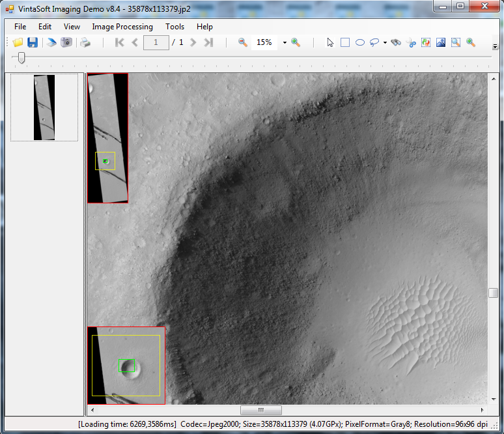The width and height of the screenshot is (504, 434).
Task: Open the Tools menu
Action: pos(175,27)
